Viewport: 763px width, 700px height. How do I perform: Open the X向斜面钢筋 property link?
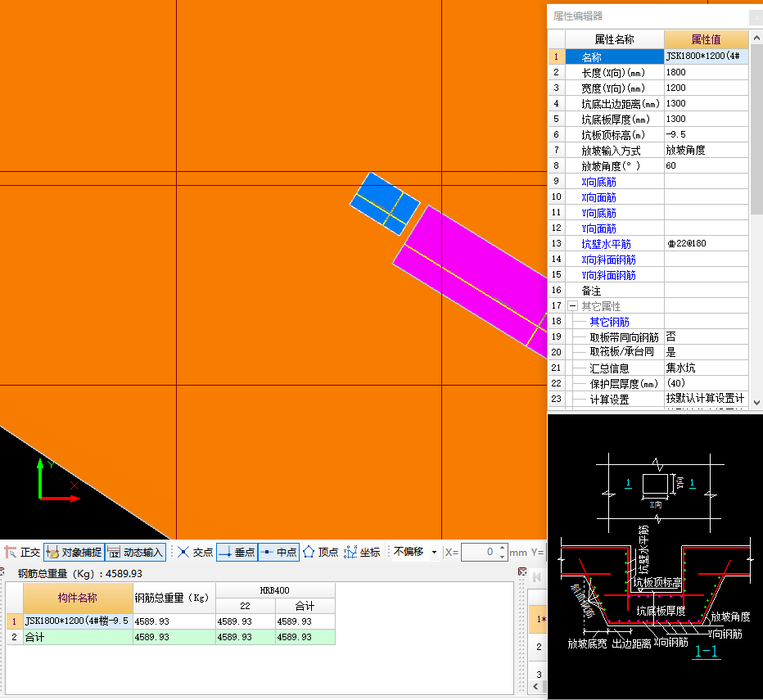(608, 260)
